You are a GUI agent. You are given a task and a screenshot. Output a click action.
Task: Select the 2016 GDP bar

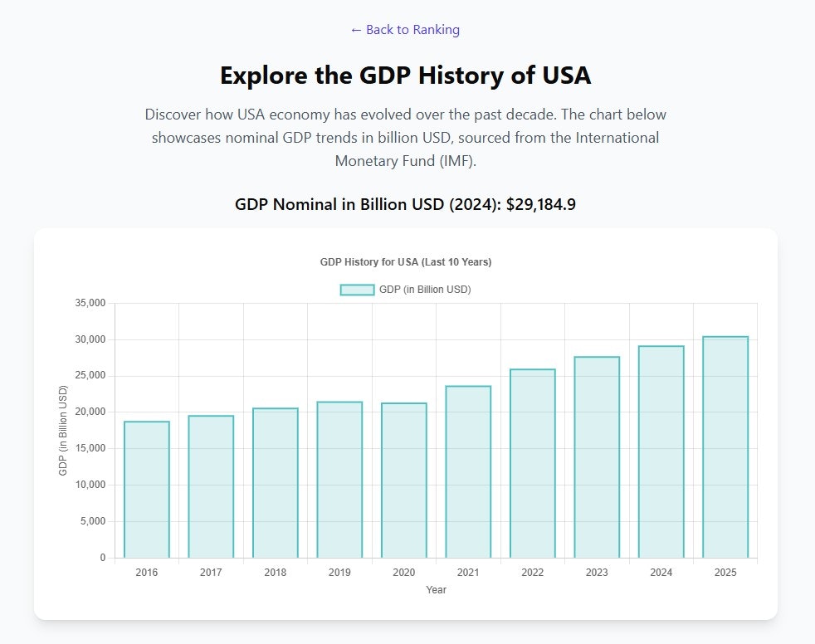(x=147, y=490)
